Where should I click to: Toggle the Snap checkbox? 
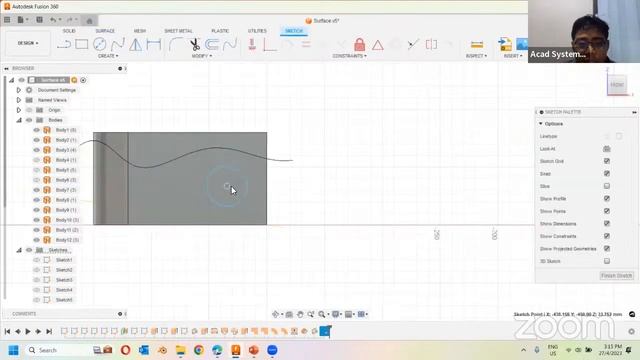[x=607, y=173]
